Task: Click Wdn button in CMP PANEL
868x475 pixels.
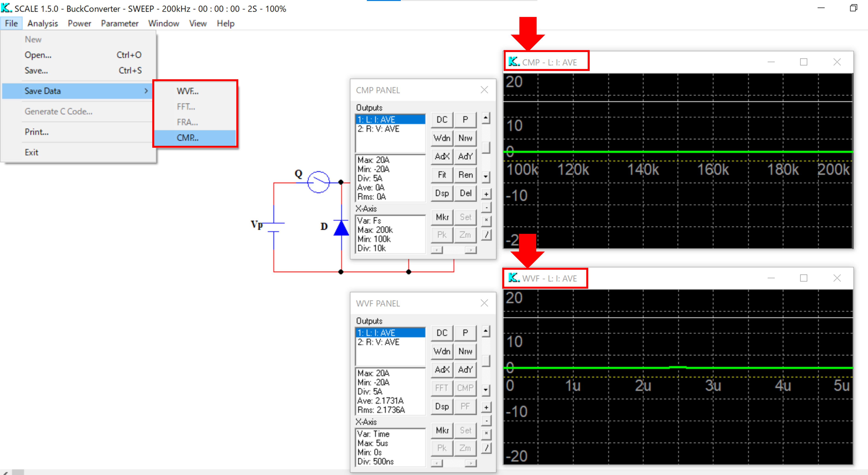Action: [442, 138]
